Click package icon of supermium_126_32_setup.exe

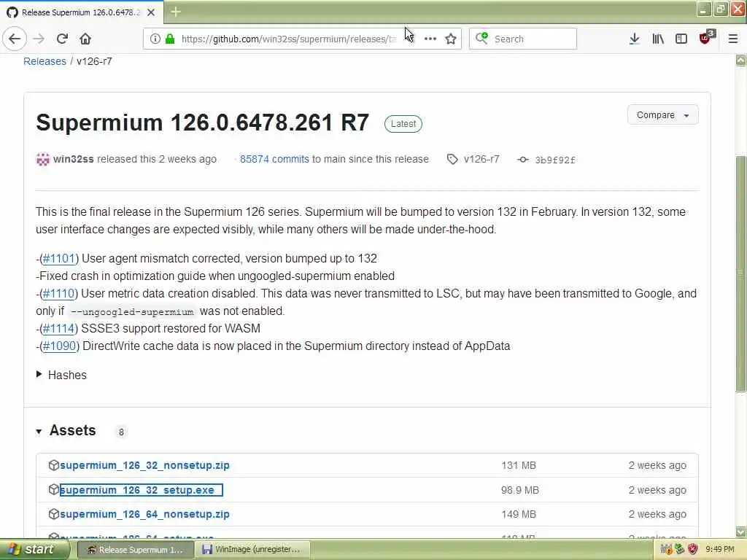coord(53,489)
